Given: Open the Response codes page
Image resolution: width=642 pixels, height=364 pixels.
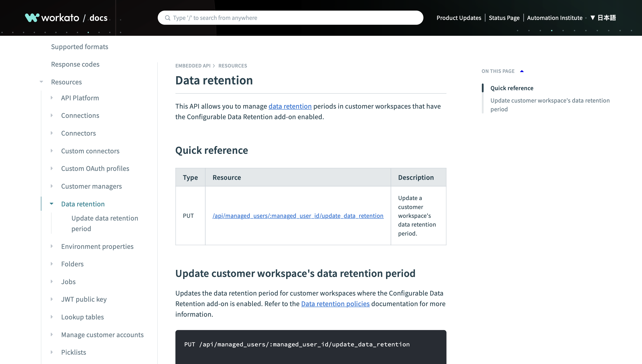Looking at the screenshot, I should pos(75,64).
